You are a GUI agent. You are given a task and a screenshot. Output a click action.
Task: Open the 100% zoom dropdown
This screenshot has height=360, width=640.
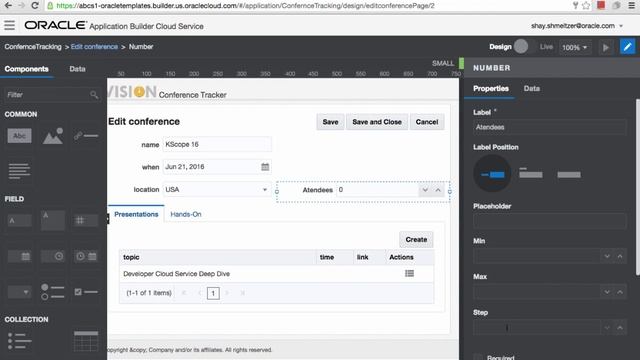(x=574, y=47)
